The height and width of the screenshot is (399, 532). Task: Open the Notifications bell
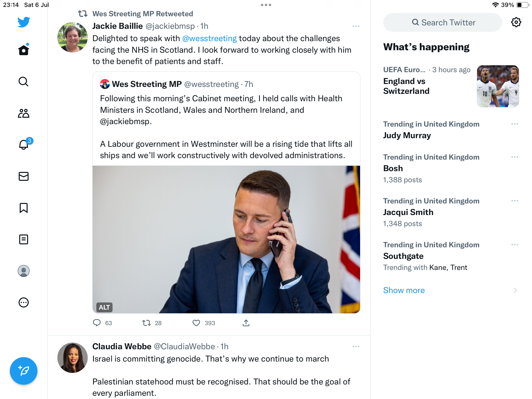(24, 145)
